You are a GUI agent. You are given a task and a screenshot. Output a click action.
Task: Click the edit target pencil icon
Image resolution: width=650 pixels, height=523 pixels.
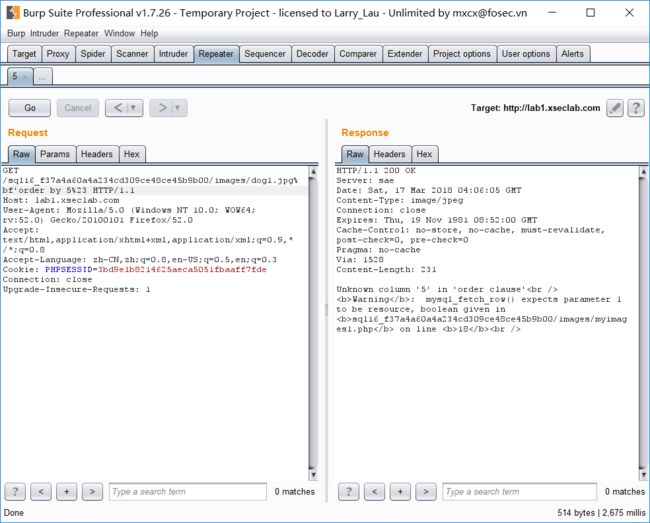[615, 108]
